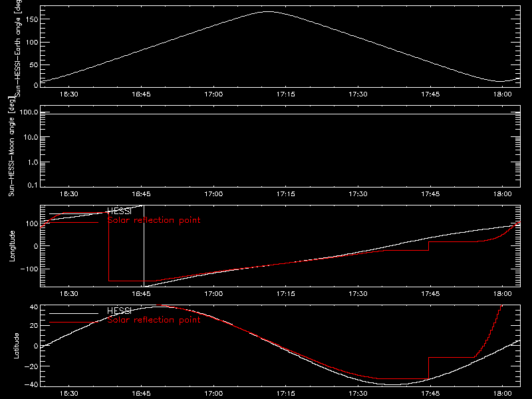This screenshot has width=532, height=399.
Task: Click the Latitude y-axis title
Action: coord(16,346)
